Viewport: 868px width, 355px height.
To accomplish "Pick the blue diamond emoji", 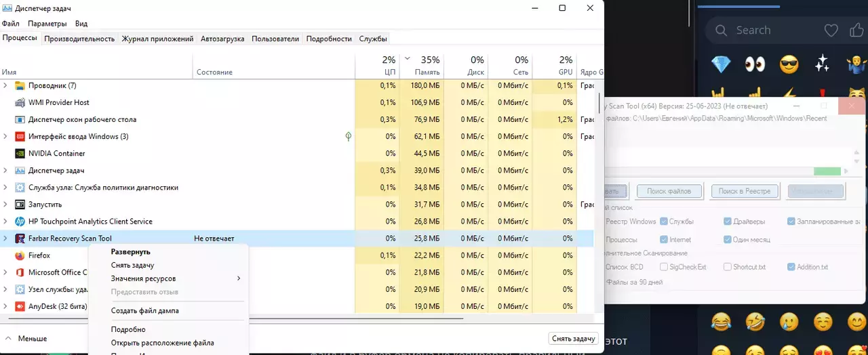I will coord(721,64).
